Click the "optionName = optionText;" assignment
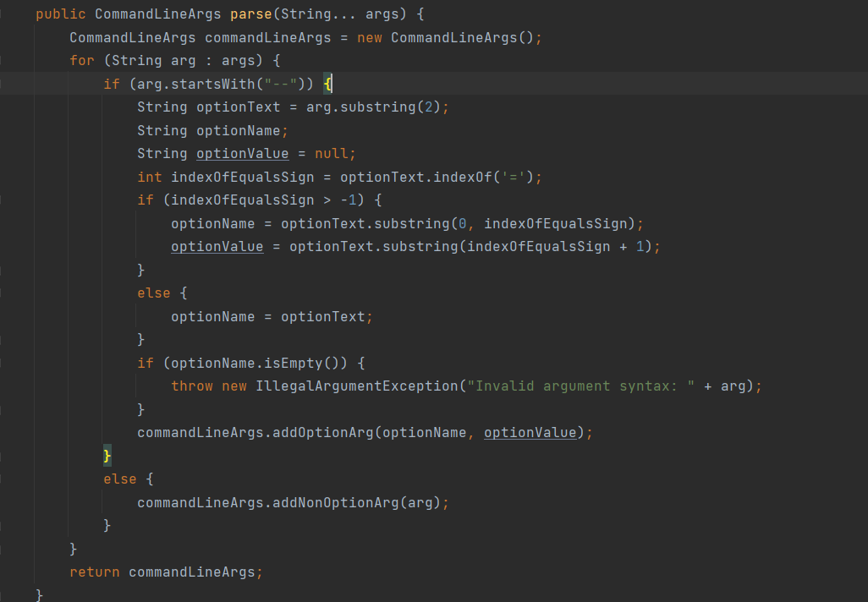This screenshot has height=602, width=868. [x=272, y=316]
